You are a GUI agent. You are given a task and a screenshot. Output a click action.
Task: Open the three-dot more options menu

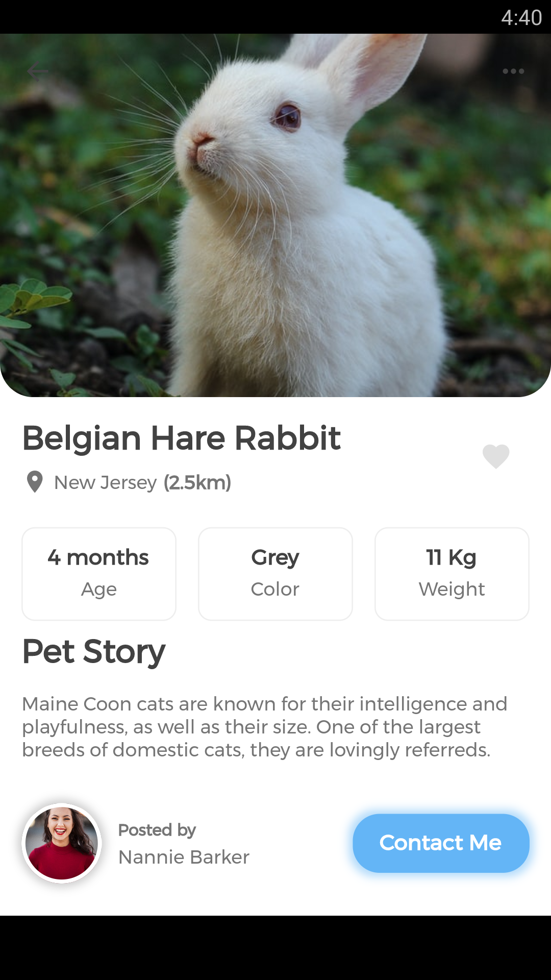click(x=513, y=71)
